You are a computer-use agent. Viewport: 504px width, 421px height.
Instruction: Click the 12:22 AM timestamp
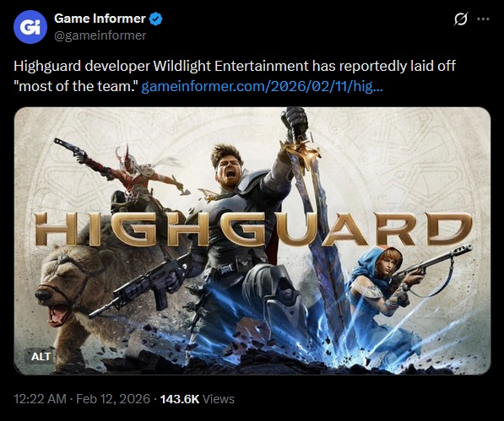(x=40, y=399)
